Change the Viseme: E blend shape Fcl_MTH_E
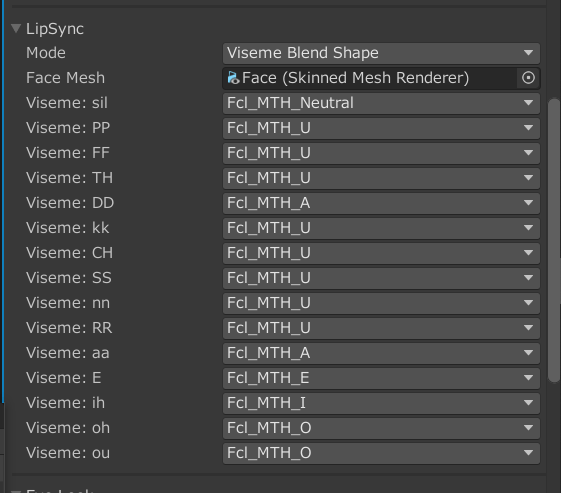Screen dimensions: 561x493 click(x=381, y=378)
